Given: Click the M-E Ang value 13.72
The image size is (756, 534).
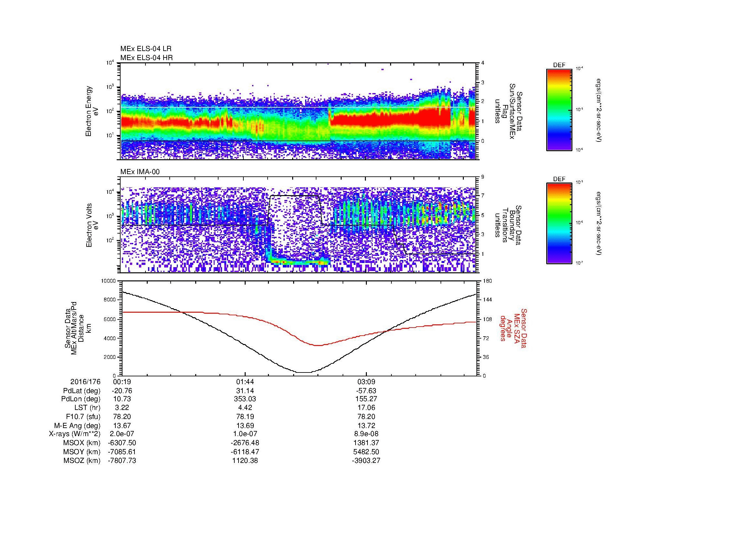Looking at the screenshot, I should point(366,426).
